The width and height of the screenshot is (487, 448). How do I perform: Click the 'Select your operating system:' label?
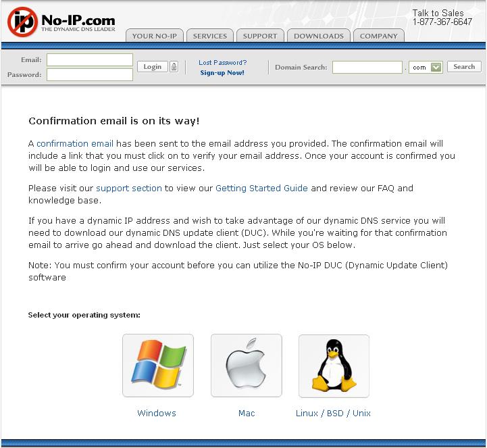pyautogui.click(x=84, y=315)
